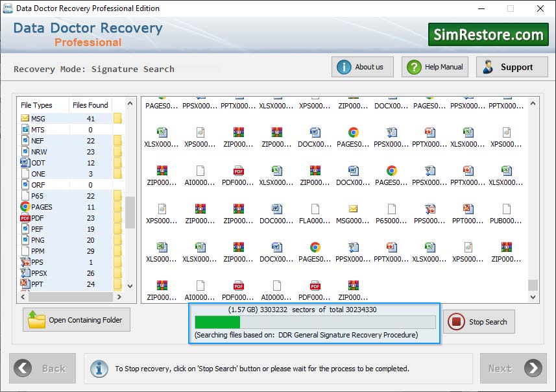Select the PPT icon in File Types list
Viewport: 556px width, 392px height.
coord(25,284)
